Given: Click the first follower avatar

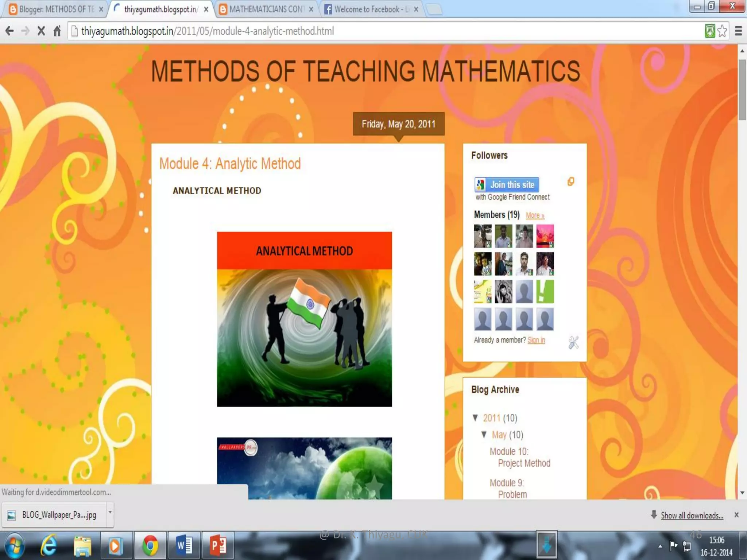Looking at the screenshot, I should pos(483,236).
